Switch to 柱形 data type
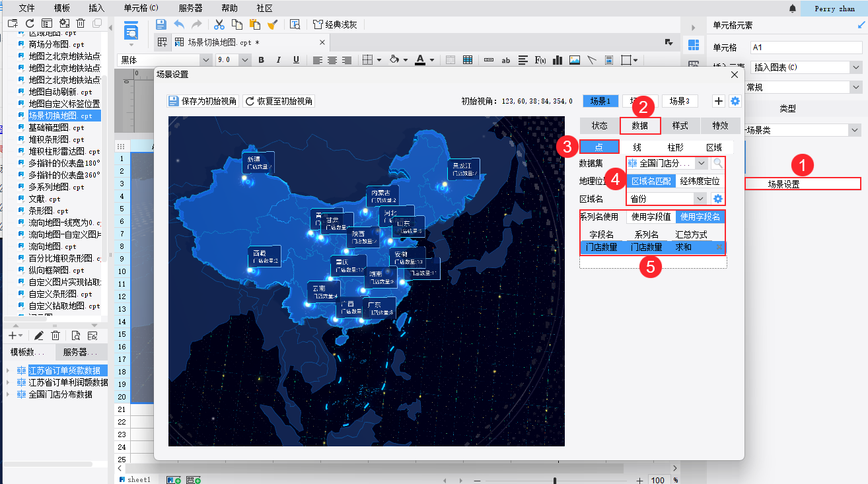This screenshot has width=868, height=484. point(676,147)
